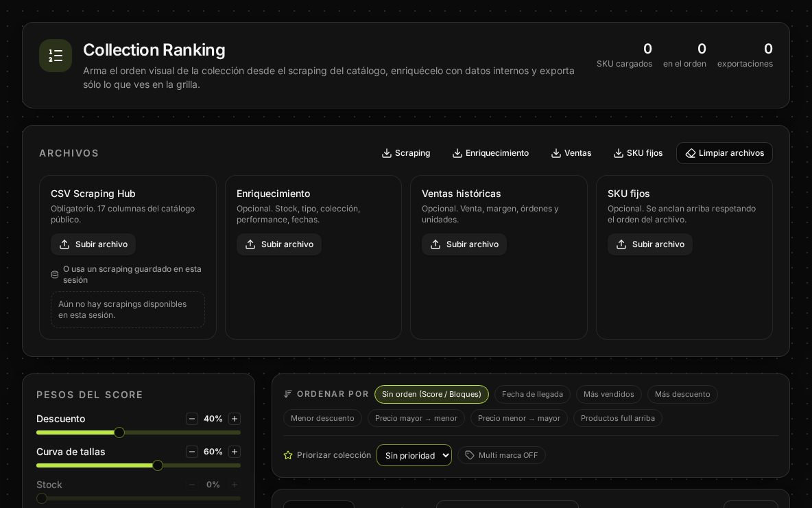Click the Curva de tallas slider handle
The width and height of the screenshot is (812, 508).
point(158,465)
